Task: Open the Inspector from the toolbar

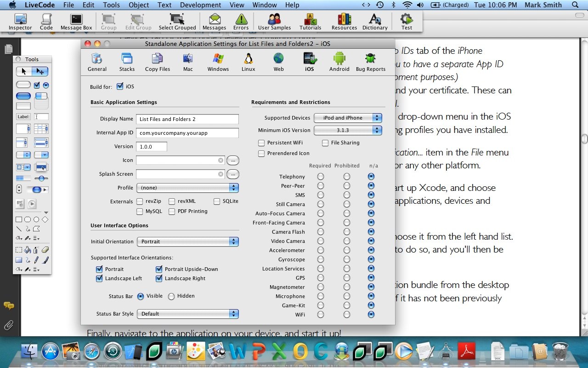Action: pos(20,21)
